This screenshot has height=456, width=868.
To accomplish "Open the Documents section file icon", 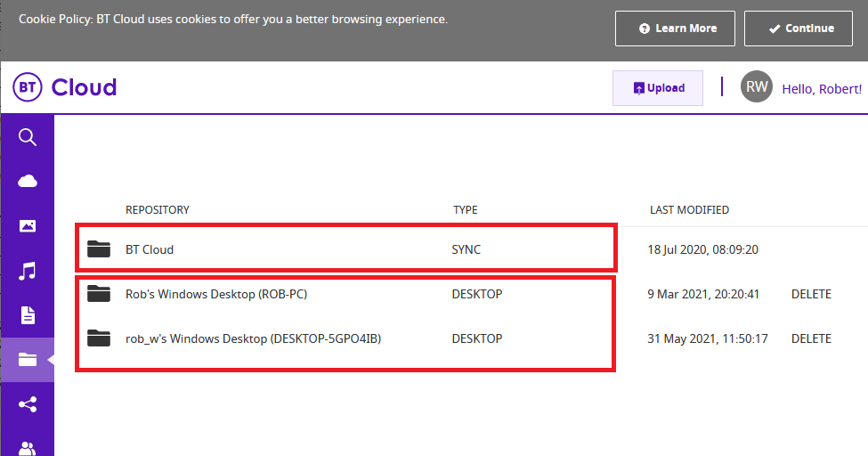I will (x=28, y=315).
